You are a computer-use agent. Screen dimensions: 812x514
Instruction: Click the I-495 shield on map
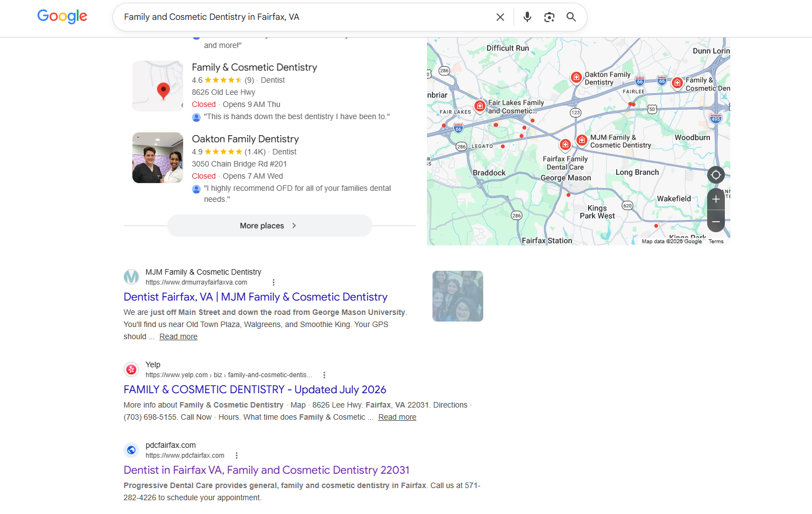[715, 119]
